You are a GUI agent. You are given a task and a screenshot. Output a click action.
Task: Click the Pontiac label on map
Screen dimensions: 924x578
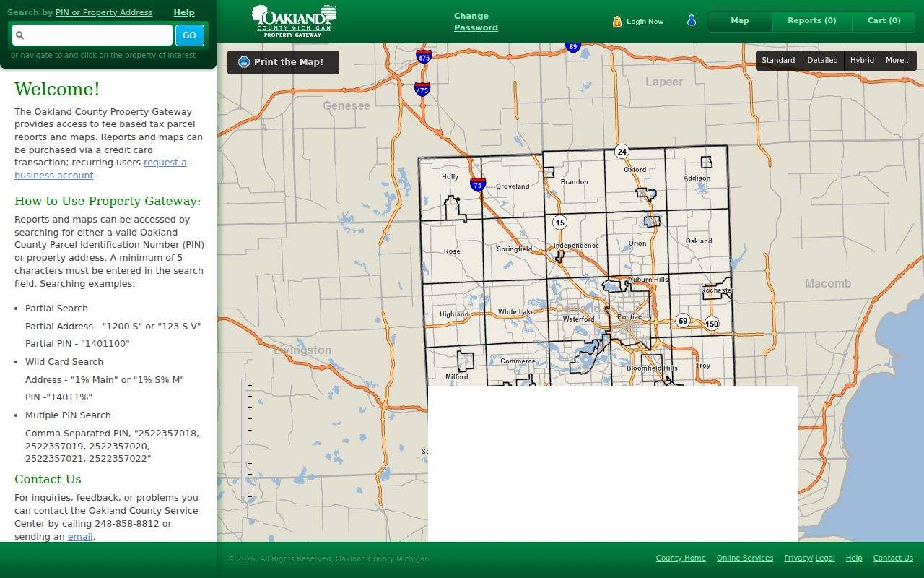click(x=629, y=317)
